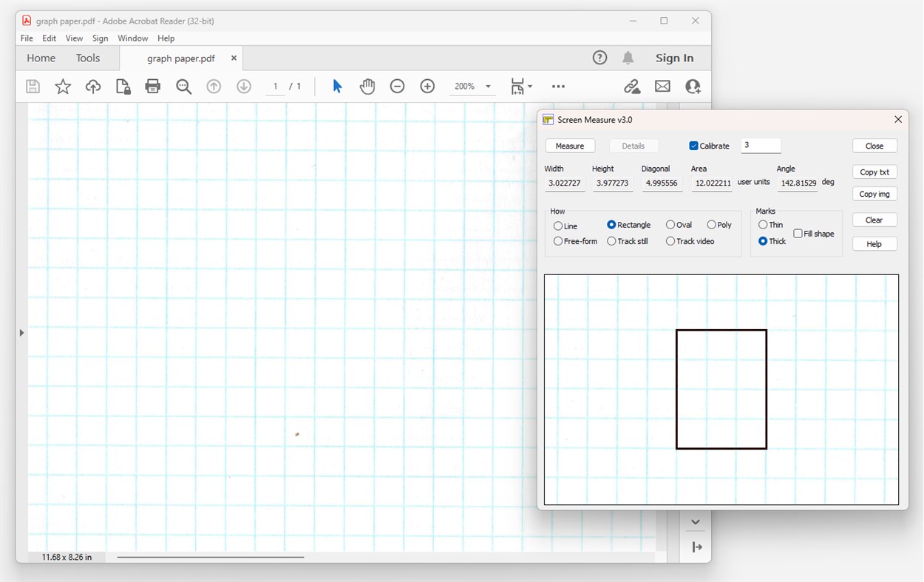Expand the left navigation pane arrow
Image resolution: width=924 pixels, height=582 pixels.
[x=21, y=332]
